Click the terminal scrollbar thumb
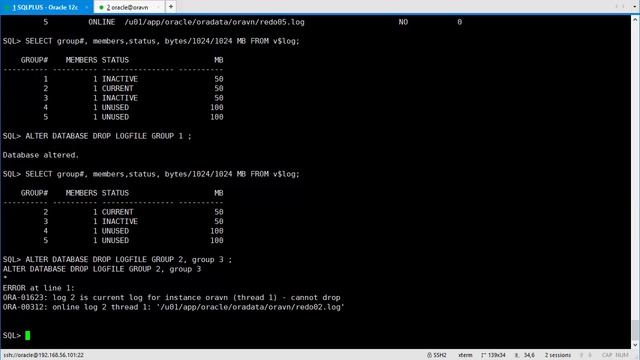This screenshot has height=360, width=640. coord(635,330)
